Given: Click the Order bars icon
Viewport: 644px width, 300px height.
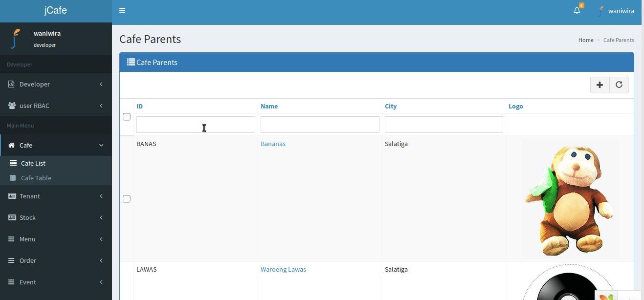Looking at the screenshot, I should tap(11, 260).
